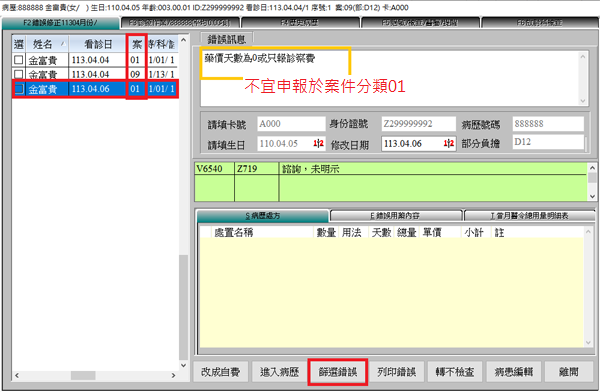Switch to F4 歷史病歷 tab
The image size is (600, 392).
300,23
